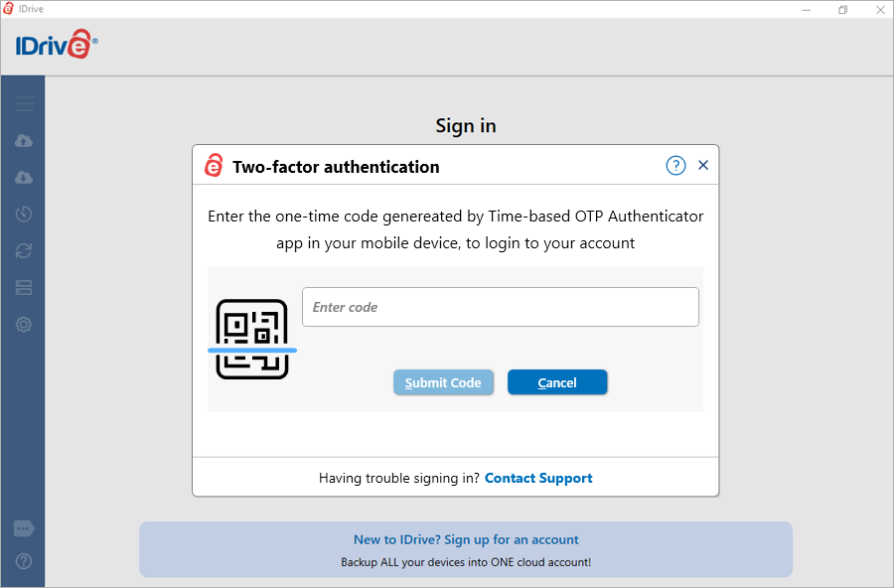
Task: Open the help question mark icon in sidebar
Action: [24, 562]
